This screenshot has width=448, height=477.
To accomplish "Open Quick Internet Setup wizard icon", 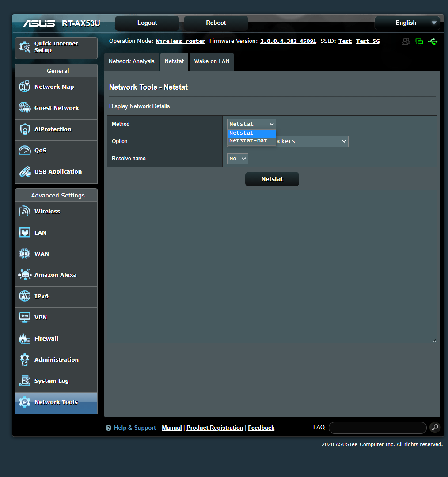I will [x=25, y=47].
